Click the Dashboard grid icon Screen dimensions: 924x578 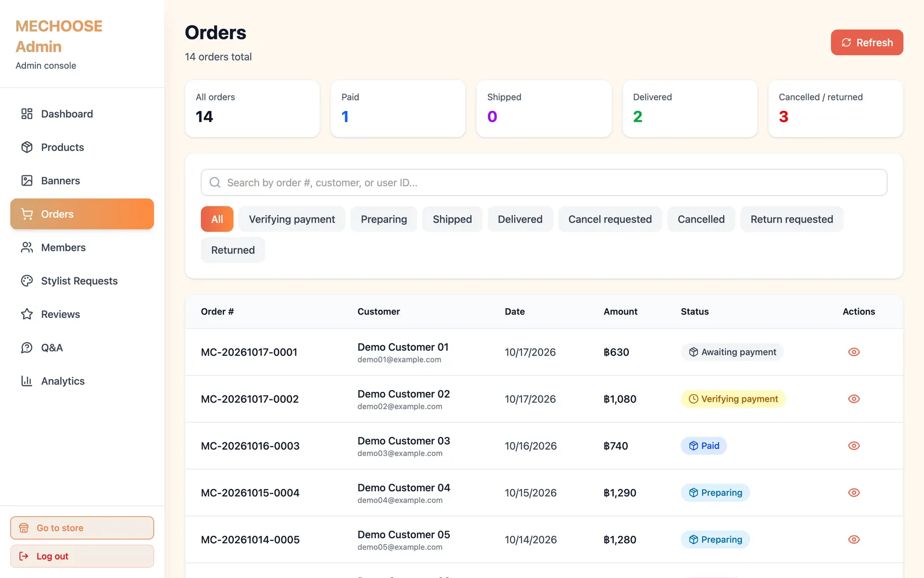[27, 114]
